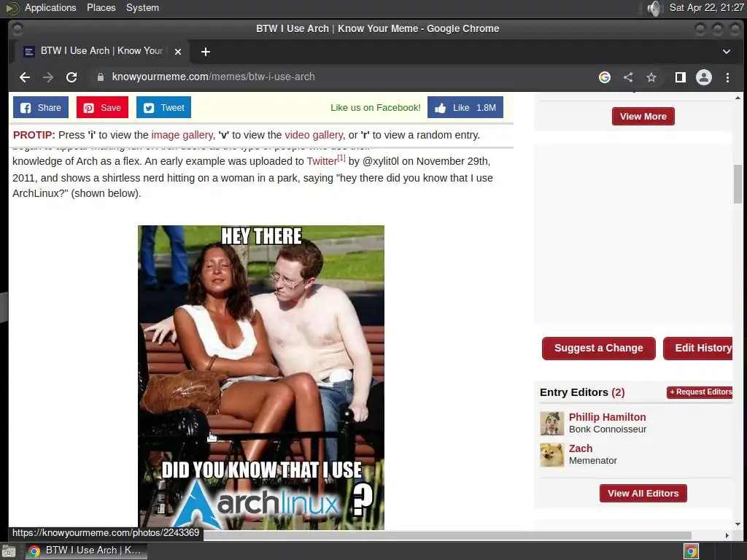747x560 pixels.
Task: Open the share page icon
Action: point(628,77)
